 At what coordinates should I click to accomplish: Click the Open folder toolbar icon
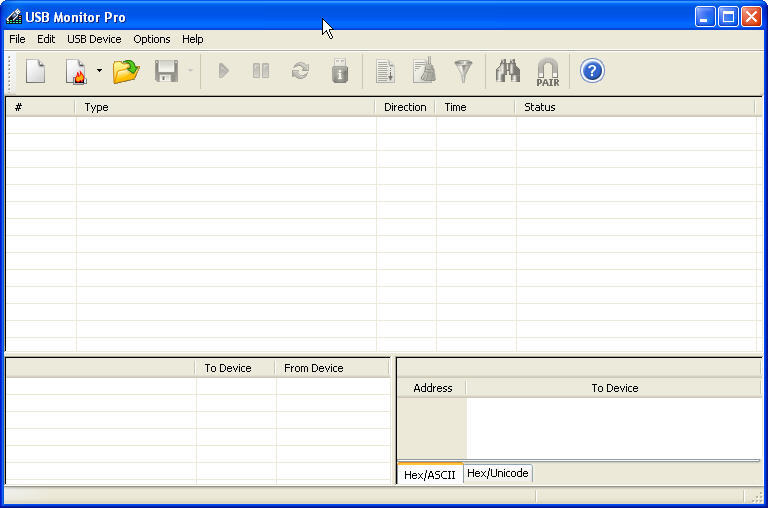click(x=126, y=72)
